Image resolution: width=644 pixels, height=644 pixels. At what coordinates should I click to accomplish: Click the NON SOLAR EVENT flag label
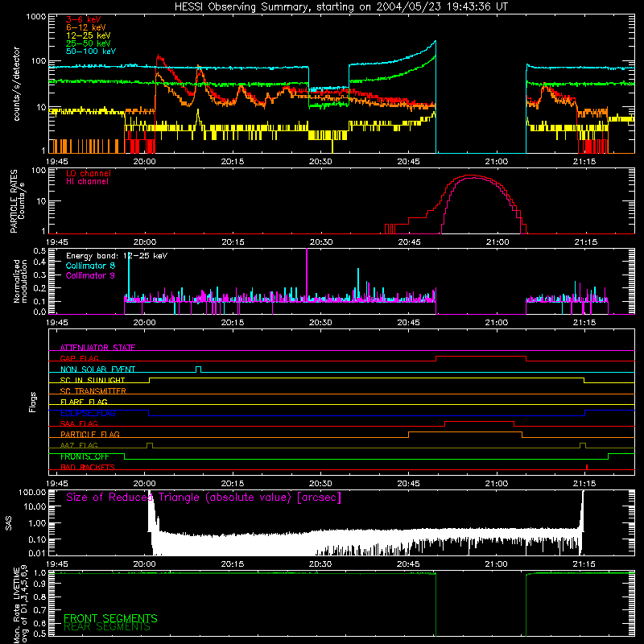97,369
